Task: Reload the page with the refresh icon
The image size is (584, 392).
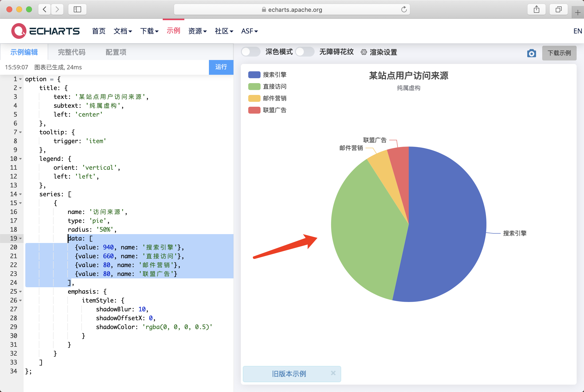Action: click(x=404, y=9)
